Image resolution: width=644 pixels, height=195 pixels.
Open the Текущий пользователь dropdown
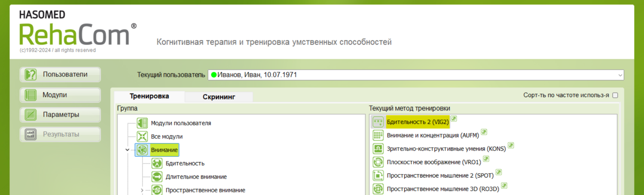coord(620,75)
